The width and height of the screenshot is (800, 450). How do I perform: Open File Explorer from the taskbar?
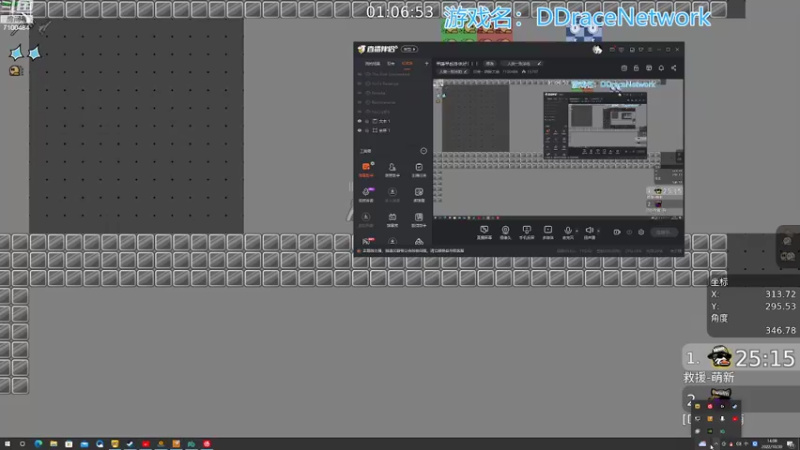point(54,444)
